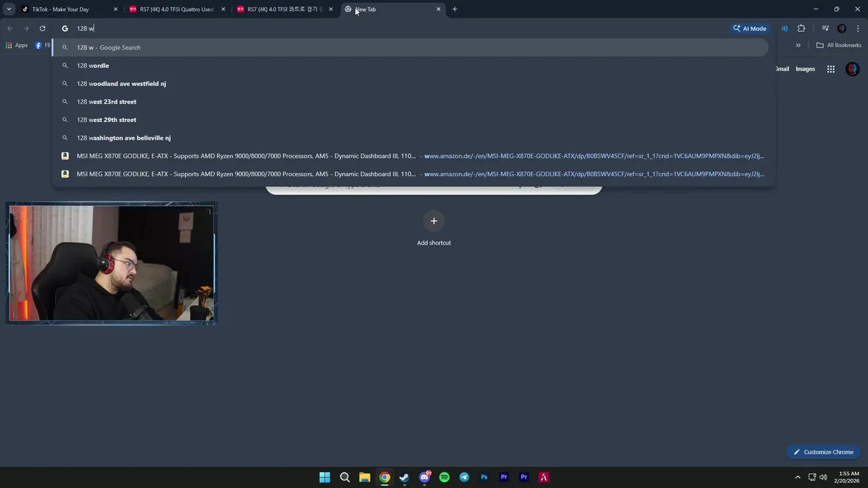The width and height of the screenshot is (868, 488).
Task: Open the All Bookmarks folder
Action: 839,45
